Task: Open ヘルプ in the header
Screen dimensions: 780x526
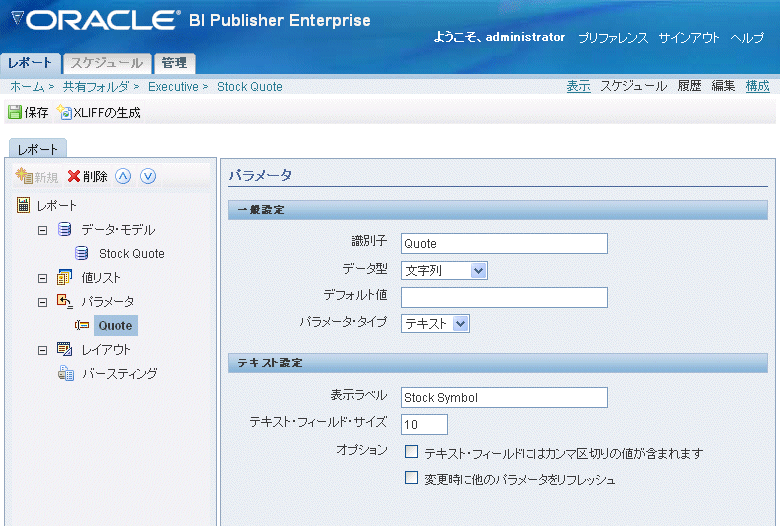Action: point(747,38)
